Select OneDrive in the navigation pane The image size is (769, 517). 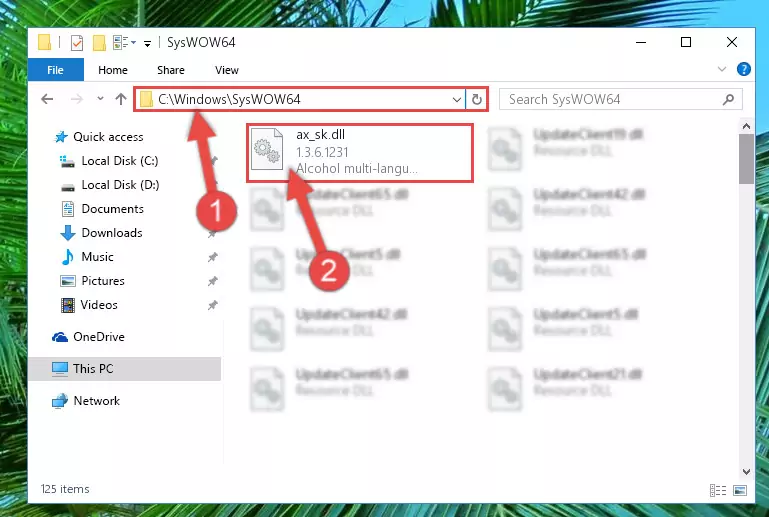[x=99, y=337]
